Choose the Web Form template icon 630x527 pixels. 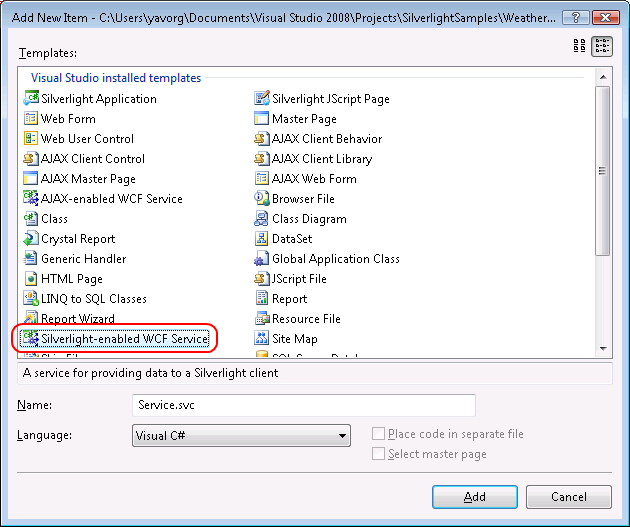31,118
